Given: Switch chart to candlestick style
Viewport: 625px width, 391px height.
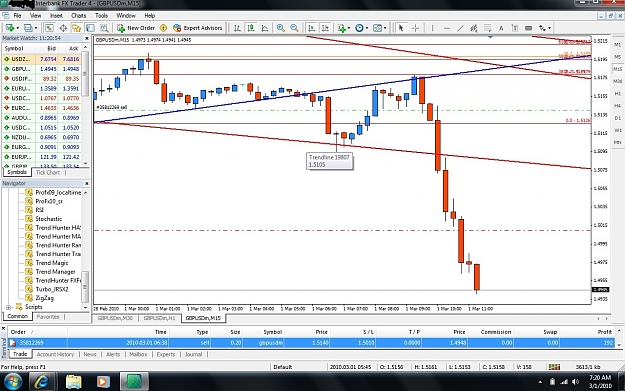Looking at the screenshot, I should pyautogui.click(x=251, y=28).
